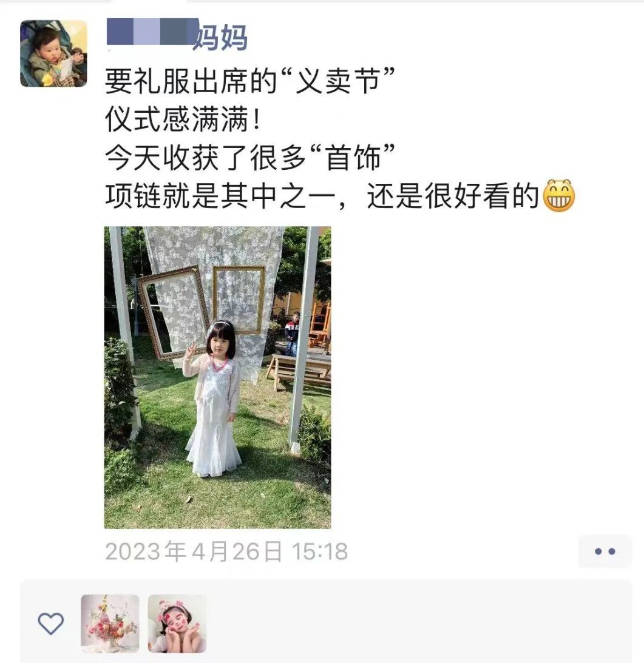Tap the grey likes bar area
This screenshot has width=644, height=663.
326,622
